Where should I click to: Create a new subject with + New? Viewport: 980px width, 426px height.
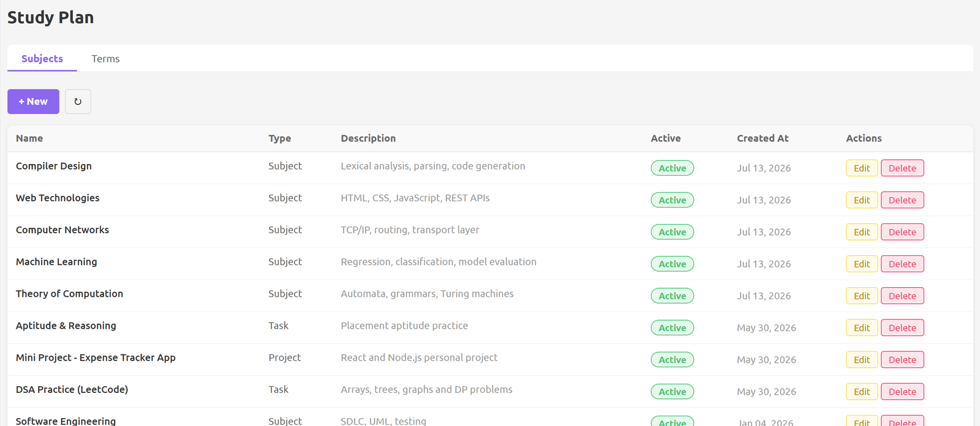[33, 102]
